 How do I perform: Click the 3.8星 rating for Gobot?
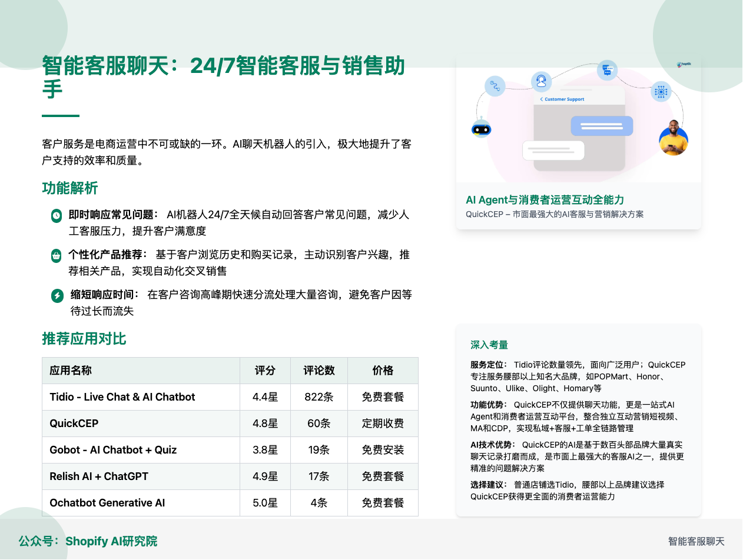coord(265,450)
